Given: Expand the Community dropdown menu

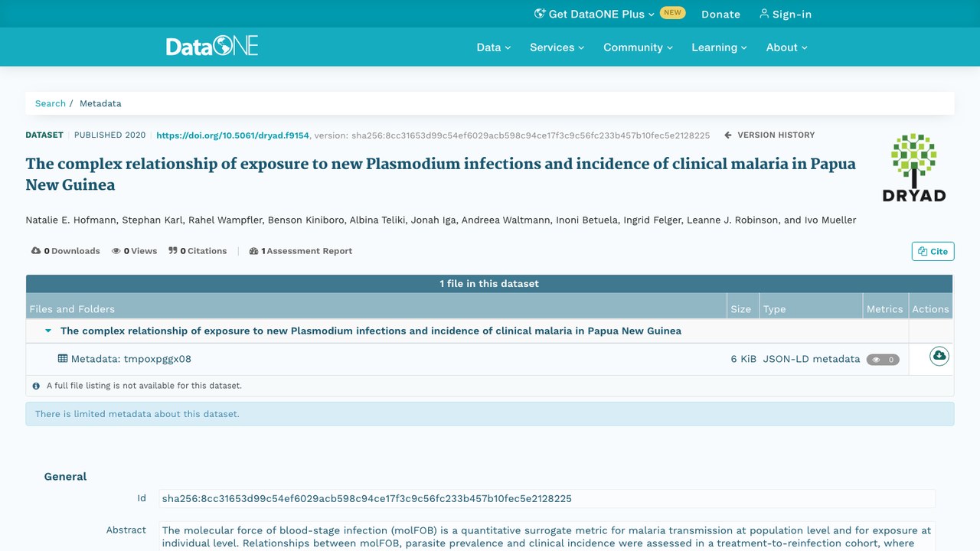Looking at the screenshot, I should click(x=639, y=47).
